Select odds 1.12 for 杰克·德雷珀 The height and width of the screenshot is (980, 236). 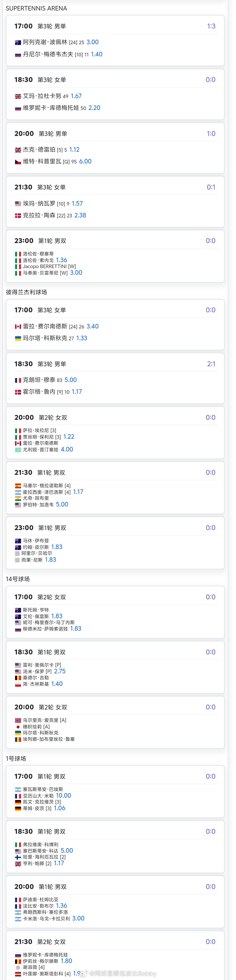(x=74, y=150)
